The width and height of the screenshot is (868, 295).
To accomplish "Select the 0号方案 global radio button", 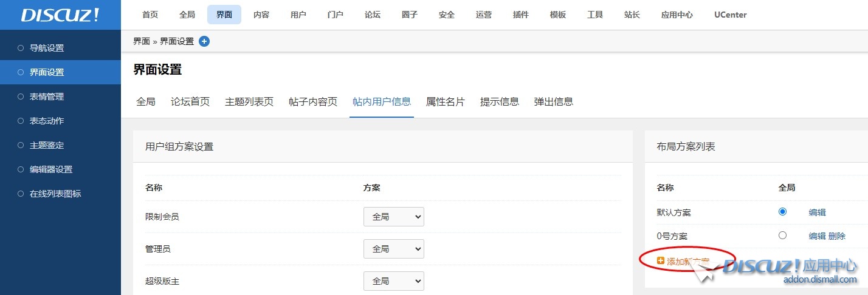I will (782, 236).
